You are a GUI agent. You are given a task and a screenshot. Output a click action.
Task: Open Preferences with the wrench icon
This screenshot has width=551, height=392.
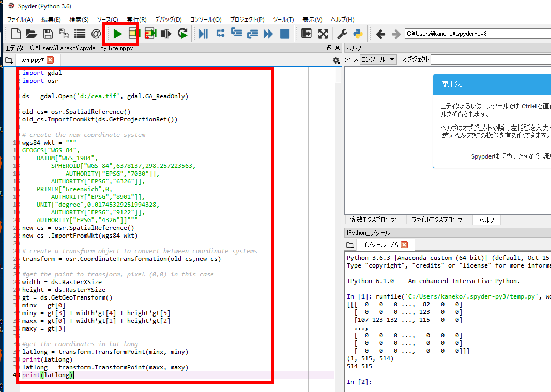342,34
